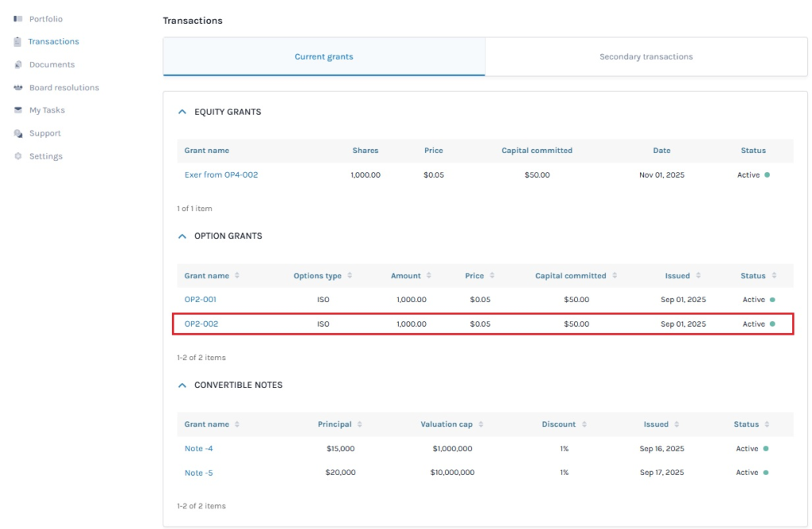Sort convertible notes by Principal
Image resolution: width=812 pixels, height=529 pixels.
pyautogui.click(x=360, y=424)
